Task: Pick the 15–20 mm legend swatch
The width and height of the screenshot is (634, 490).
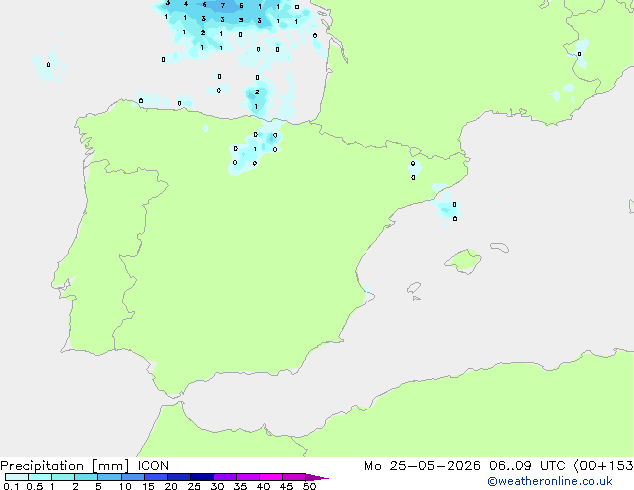Action: [x=156, y=477]
